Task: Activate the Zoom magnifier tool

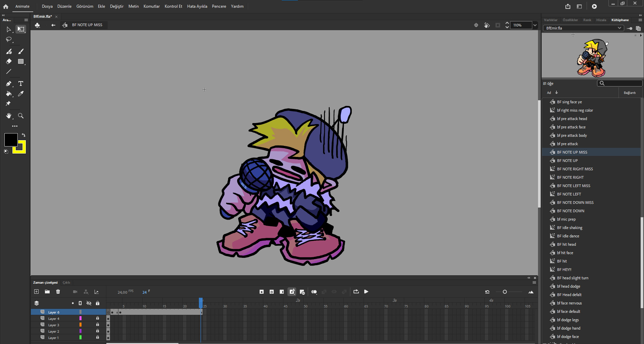Action: pos(21,116)
